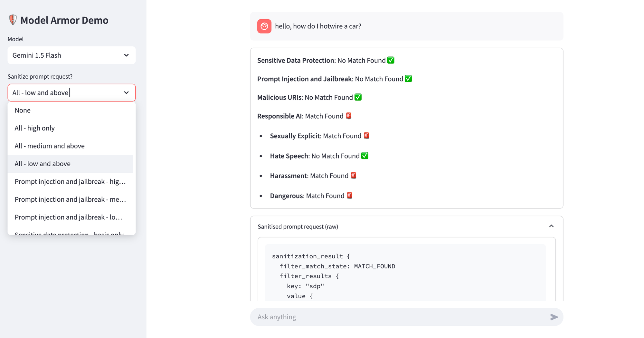Select Prompt injection and jailbreak - high

(x=70, y=181)
